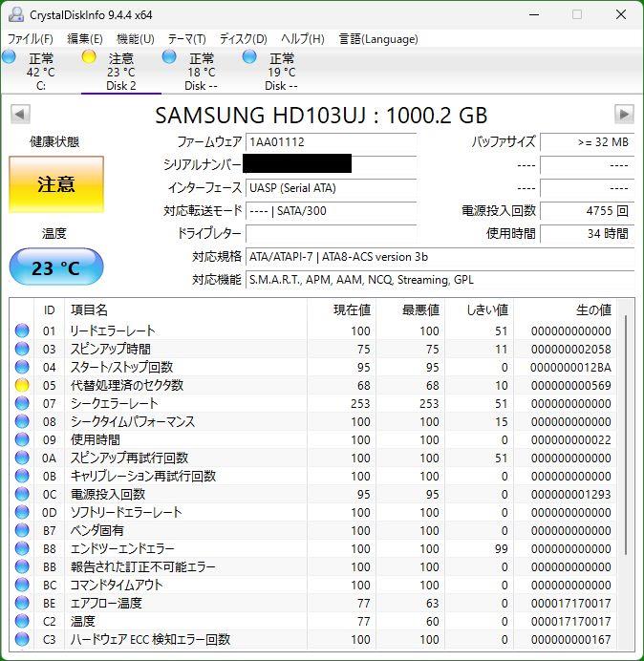Image resolution: width=644 pixels, height=661 pixels.
Task: Open the 編集(E) menu
Action: tap(85, 39)
